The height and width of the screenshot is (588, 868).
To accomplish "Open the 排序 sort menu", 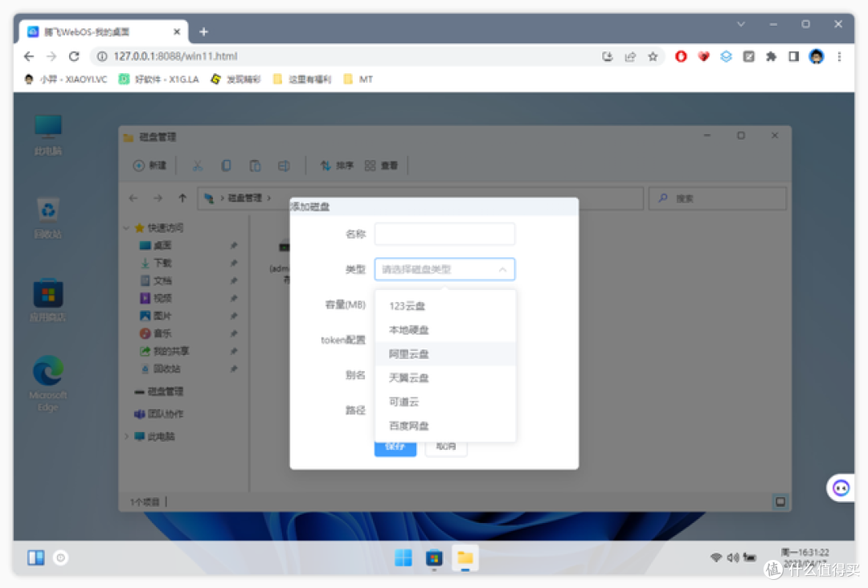I will click(337, 165).
